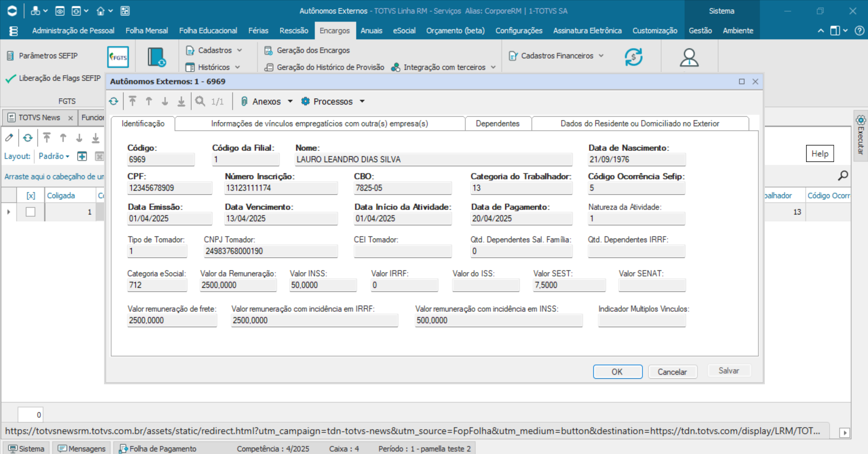Click the Cancelar button
The width and height of the screenshot is (868, 454).
click(672, 372)
